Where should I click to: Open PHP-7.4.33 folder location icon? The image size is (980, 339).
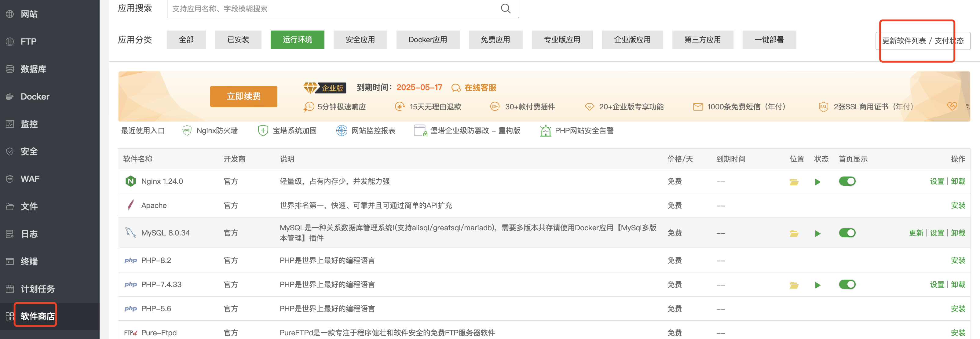pos(794,285)
